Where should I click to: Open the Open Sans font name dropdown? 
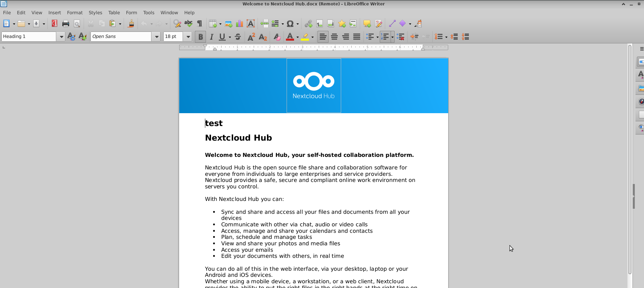(x=156, y=37)
